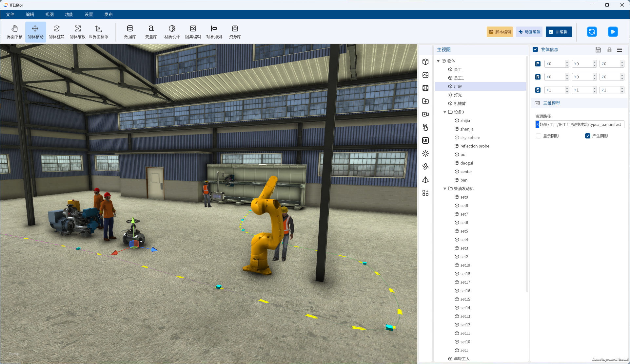
Task: Click the 动画编辑 button
Action: tap(529, 32)
